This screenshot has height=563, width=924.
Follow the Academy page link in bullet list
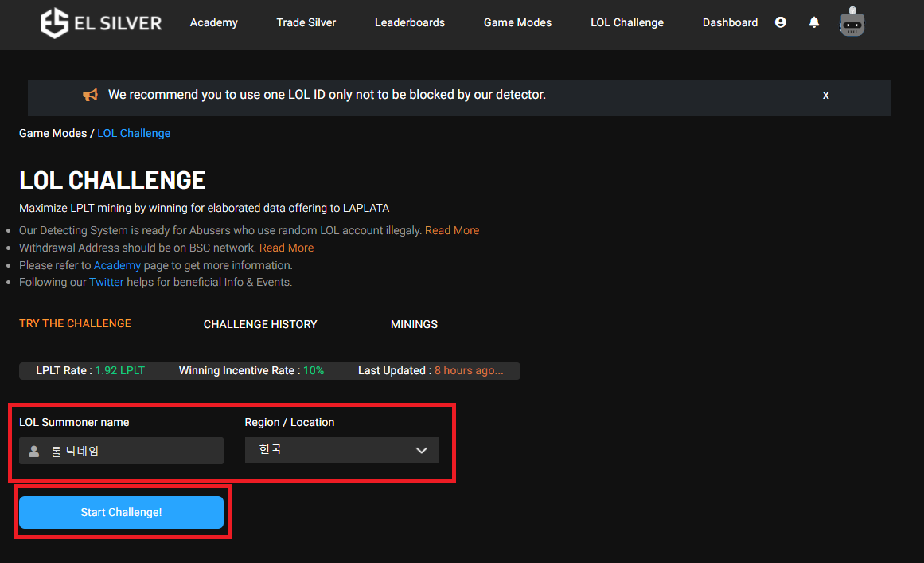point(117,265)
